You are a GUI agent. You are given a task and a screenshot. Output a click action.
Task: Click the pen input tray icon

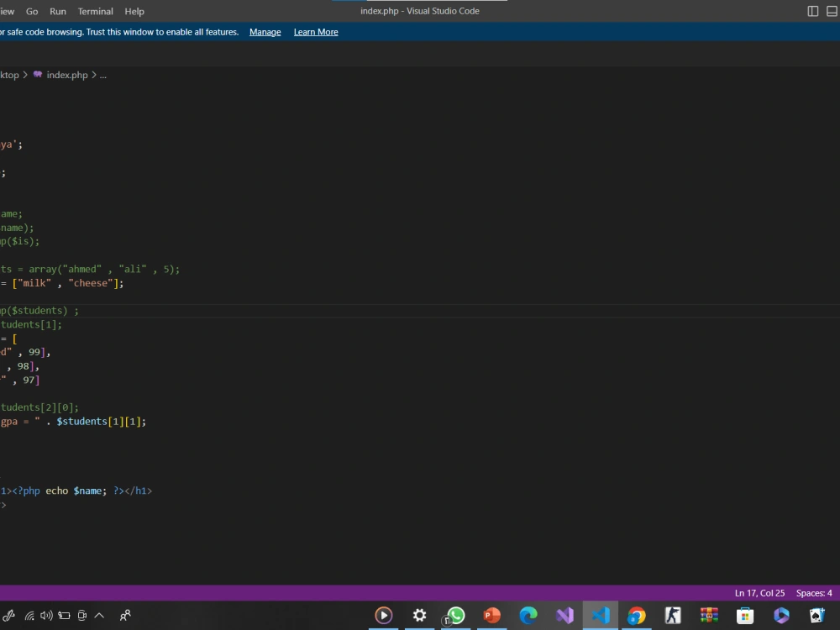click(9, 616)
